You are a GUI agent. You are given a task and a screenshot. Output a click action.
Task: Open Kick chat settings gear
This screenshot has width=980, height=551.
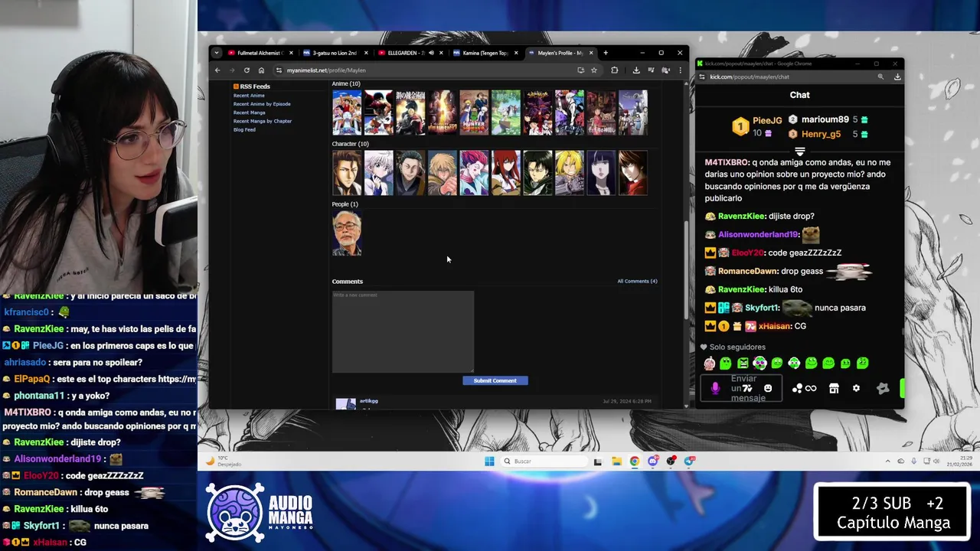[856, 388]
